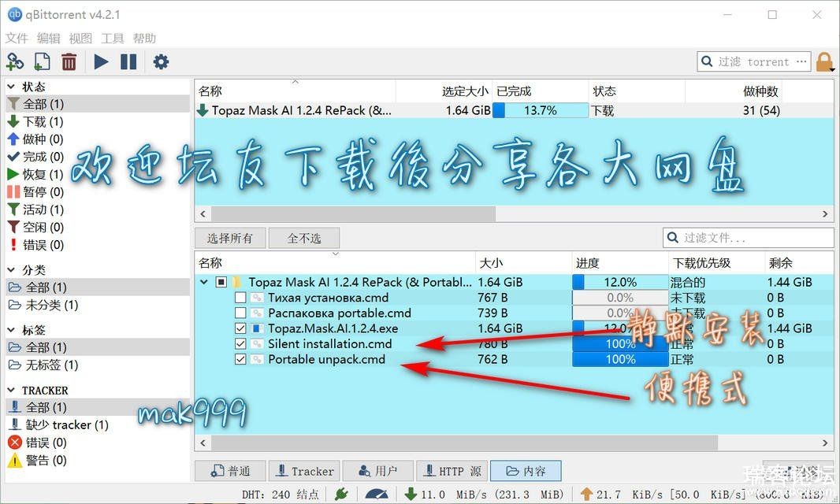Viewport: 840px width, 504px height.
Task: Click the lock UI padlock icon
Action: [x=824, y=63]
